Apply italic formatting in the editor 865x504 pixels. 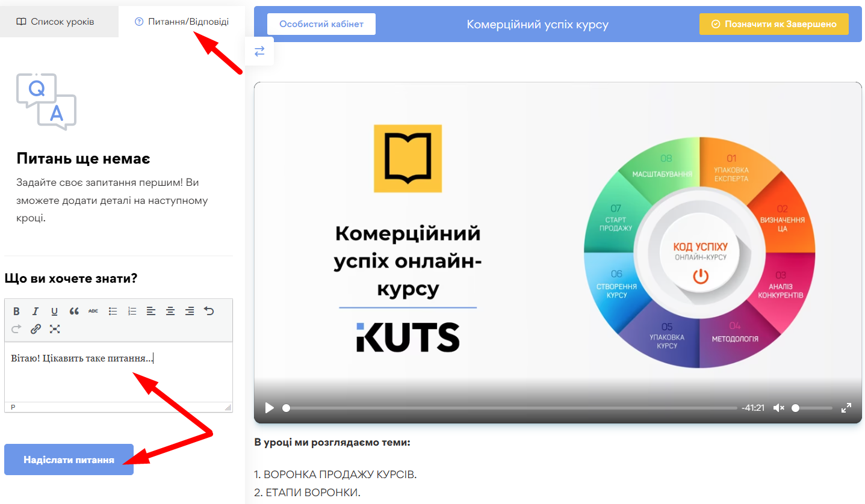coord(36,311)
